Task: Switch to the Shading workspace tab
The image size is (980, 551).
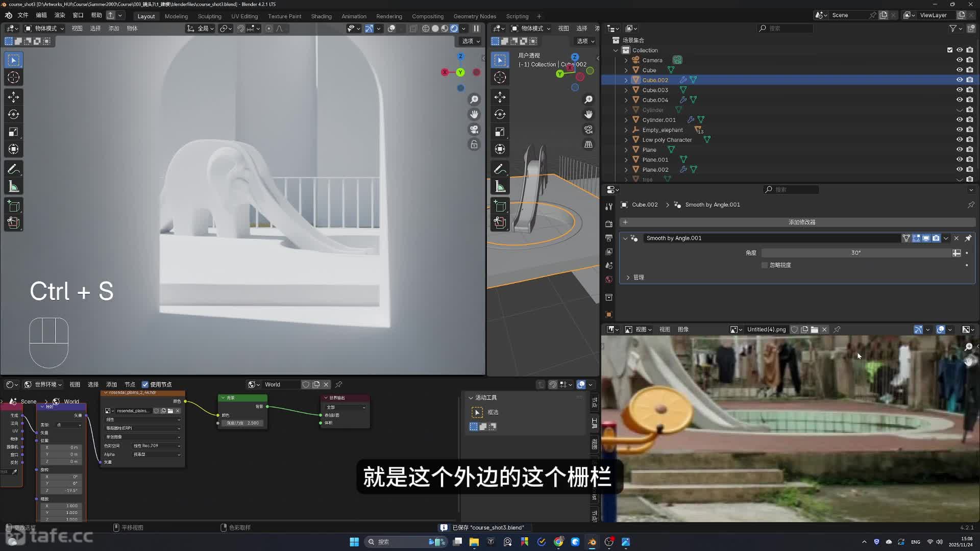Action: pos(321,16)
